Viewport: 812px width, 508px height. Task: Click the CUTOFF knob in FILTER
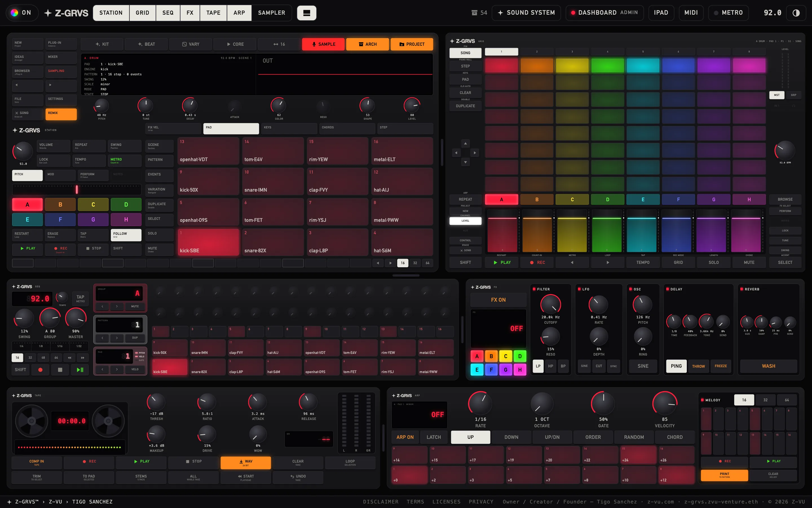coord(550,305)
